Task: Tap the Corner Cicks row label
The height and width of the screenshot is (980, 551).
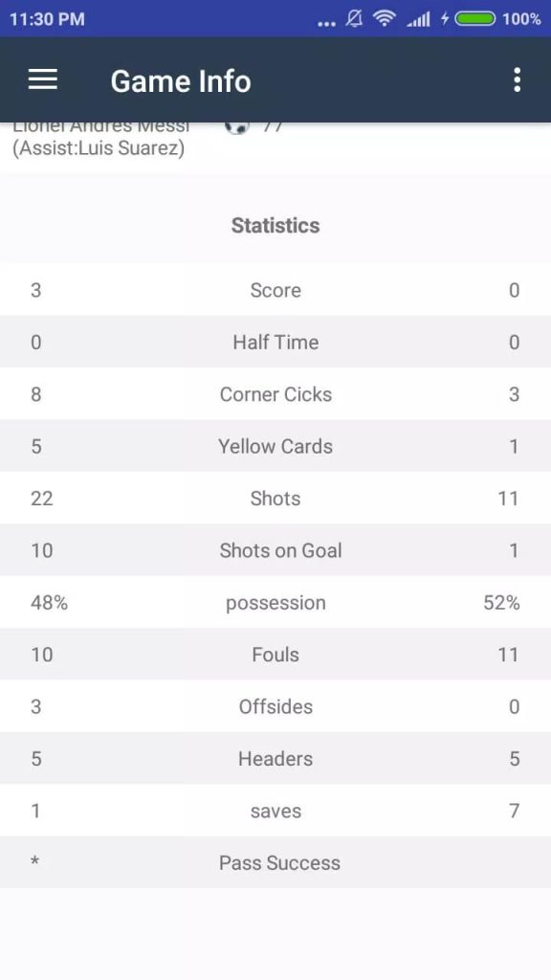Action: pos(275,394)
